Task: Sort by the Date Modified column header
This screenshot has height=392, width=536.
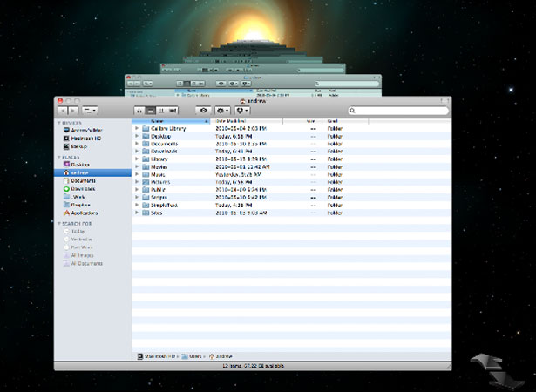Action: pyautogui.click(x=246, y=121)
